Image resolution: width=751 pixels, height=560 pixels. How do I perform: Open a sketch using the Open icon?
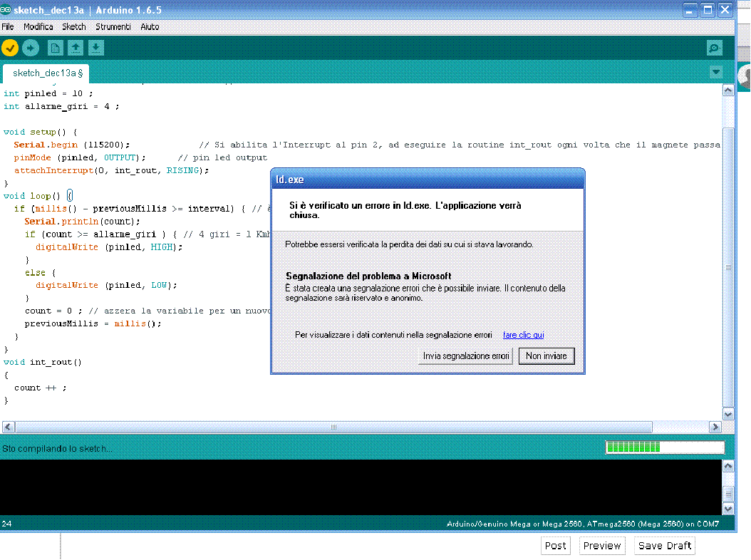pos(74,48)
